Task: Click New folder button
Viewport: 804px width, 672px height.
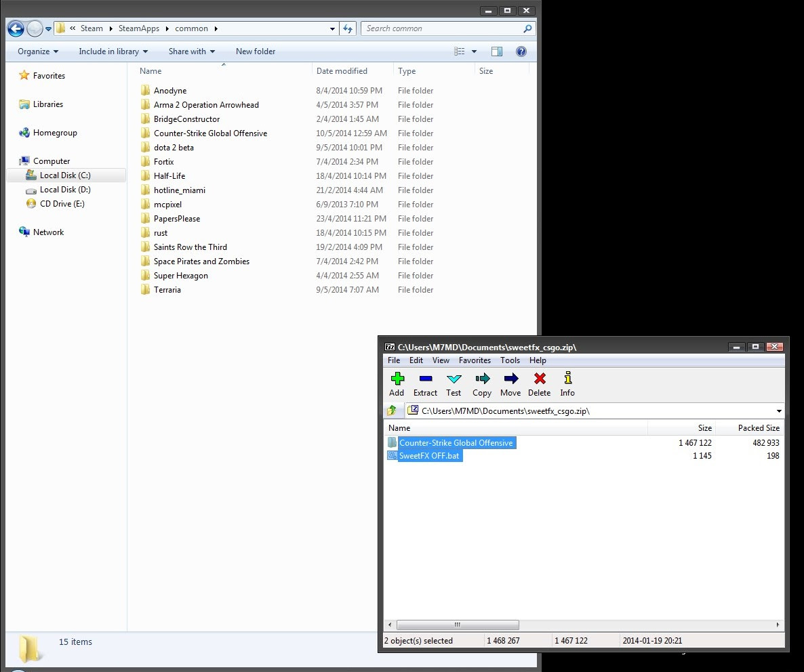Action: [256, 51]
